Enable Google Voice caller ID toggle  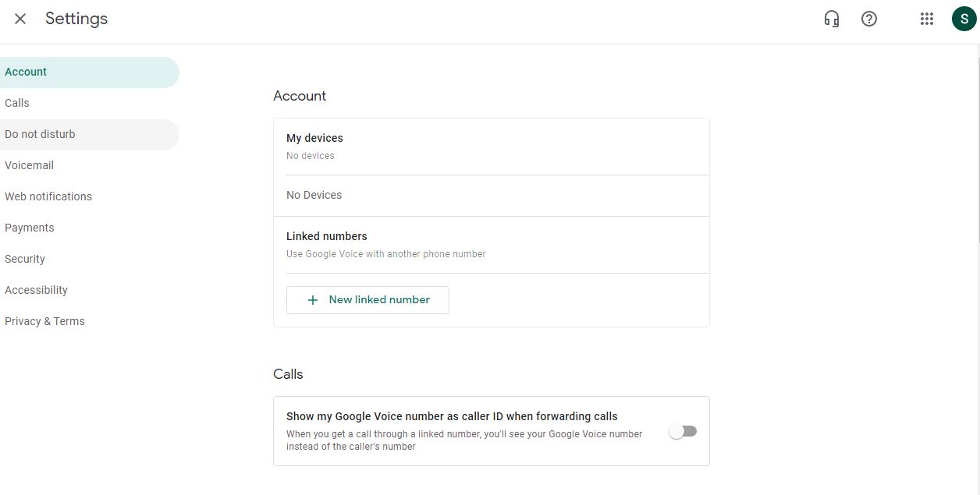click(x=683, y=431)
